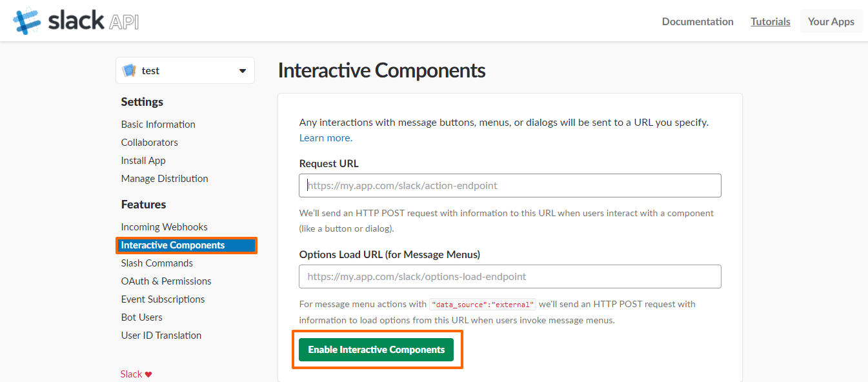Go to Your Apps
Screen dimensions: 868x382
pos(831,21)
